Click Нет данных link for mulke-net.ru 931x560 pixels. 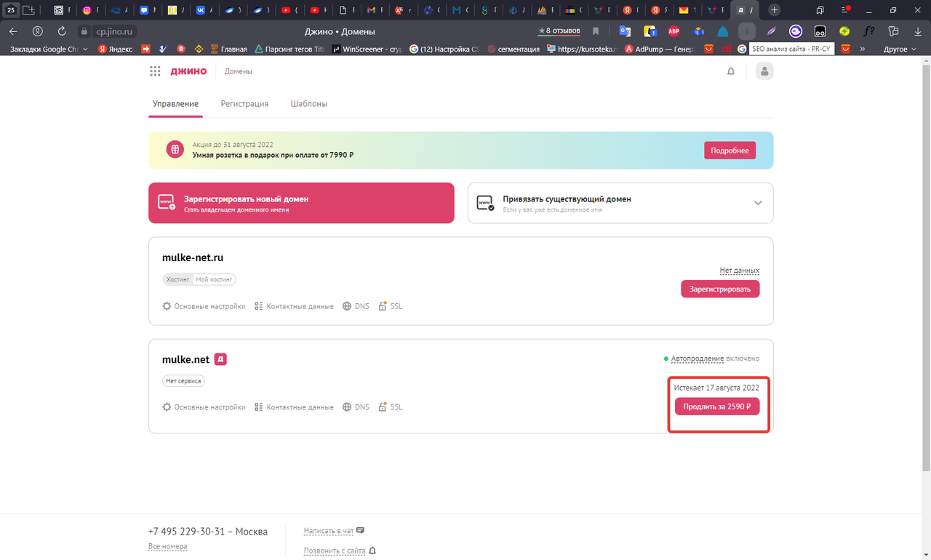coord(740,271)
